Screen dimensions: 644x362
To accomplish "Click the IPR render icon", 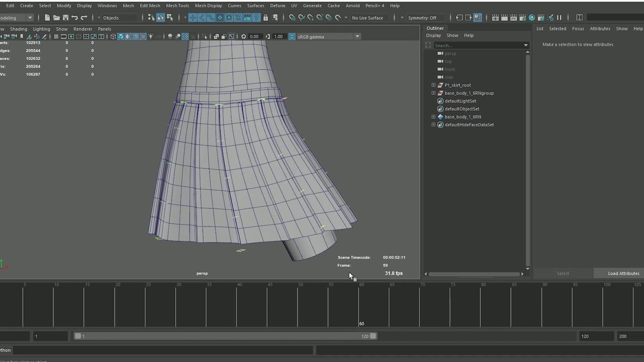I will (x=514, y=18).
